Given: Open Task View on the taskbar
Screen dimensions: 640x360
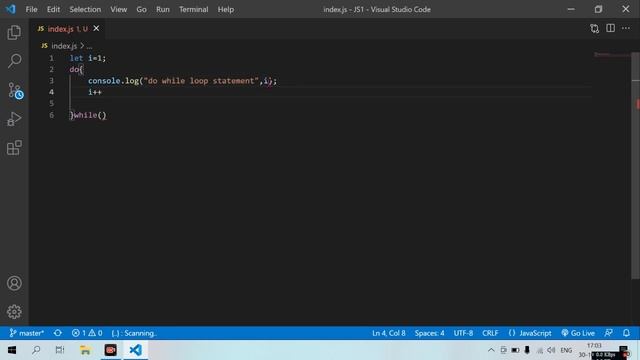Looking at the screenshot, I should coord(60,350).
